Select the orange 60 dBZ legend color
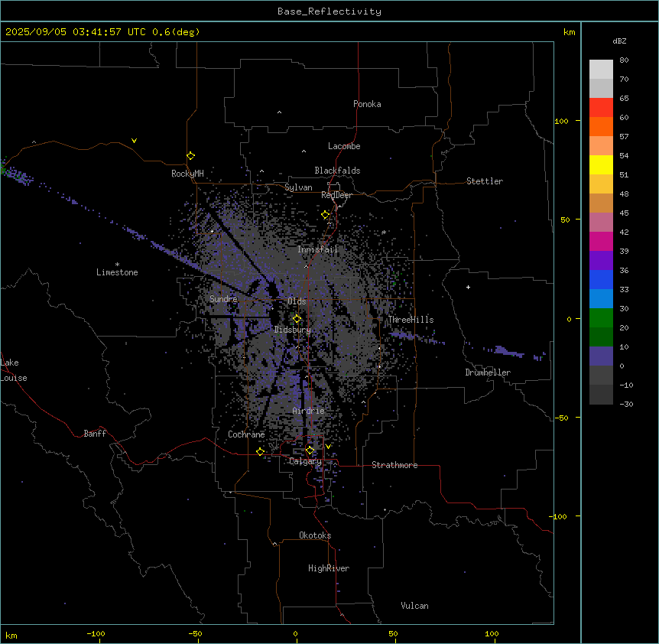Screen dimensions: 659x644 (x=601, y=126)
